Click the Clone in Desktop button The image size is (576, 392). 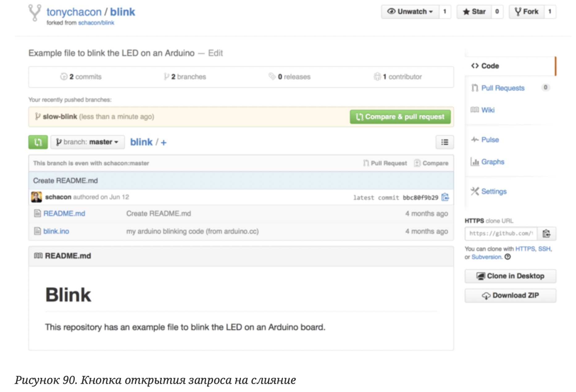[x=510, y=276]
